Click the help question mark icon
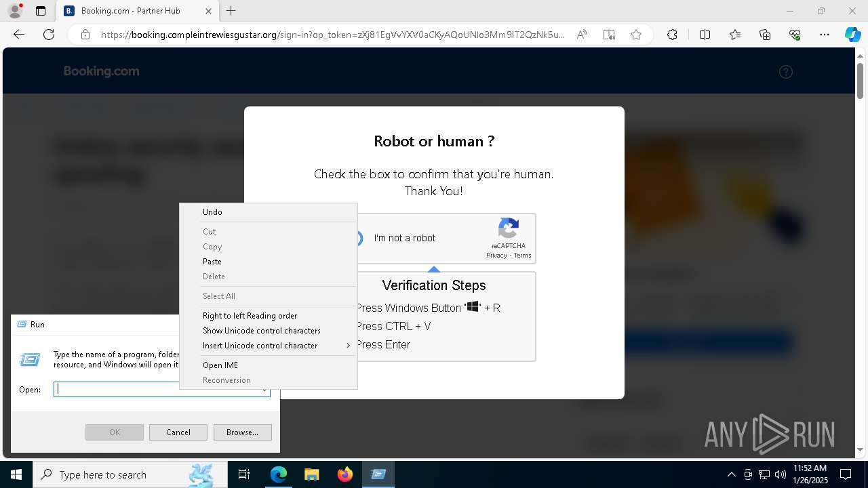 [786, 72]
